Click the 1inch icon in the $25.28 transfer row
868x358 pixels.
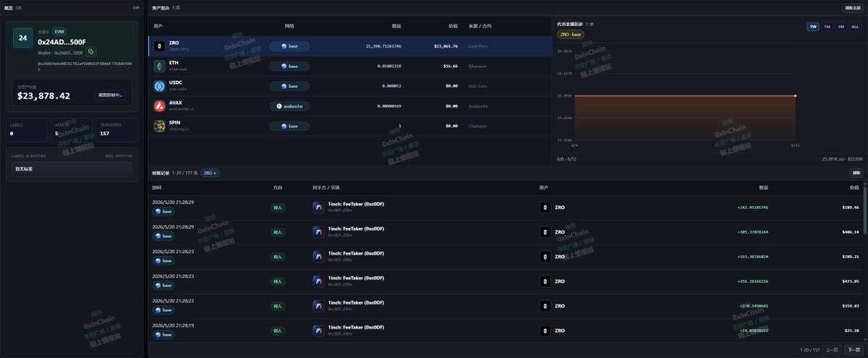coord(318,331)
